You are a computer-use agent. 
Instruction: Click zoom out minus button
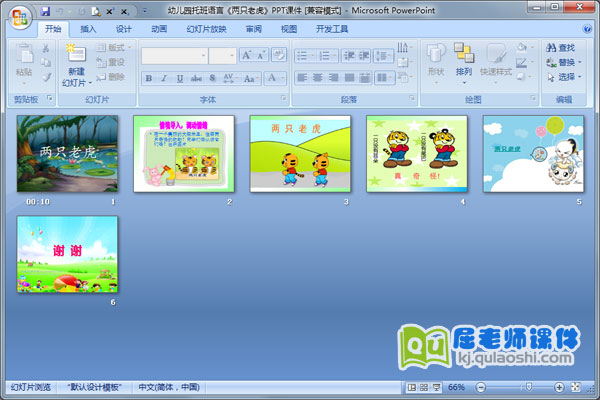click(481, 387)
